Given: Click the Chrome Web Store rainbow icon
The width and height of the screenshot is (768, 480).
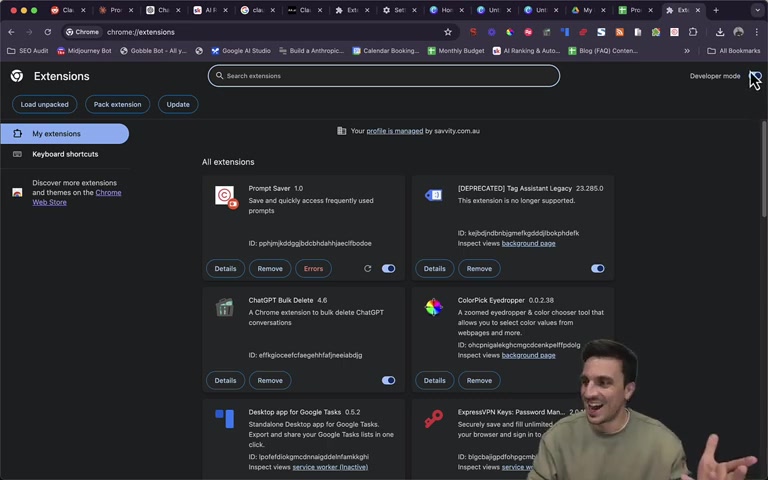Looking at the screenshot, I should [17, 192].
